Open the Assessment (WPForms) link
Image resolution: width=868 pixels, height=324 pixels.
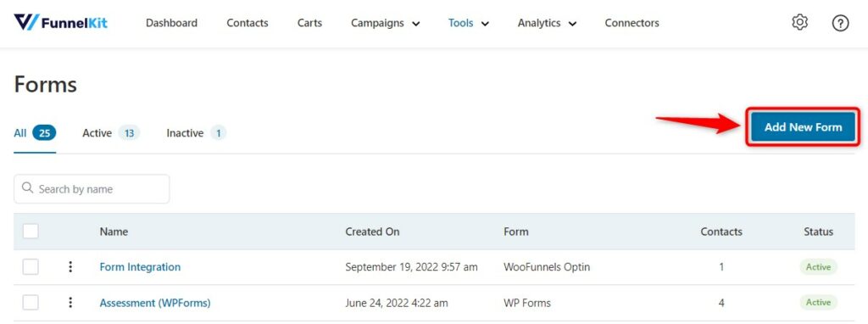pyautogui.click(x=155, y=303)
